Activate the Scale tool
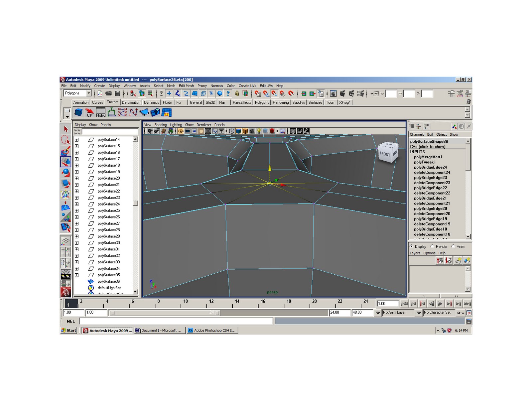This screenshot has height=411, width=532. click(66, 184)
